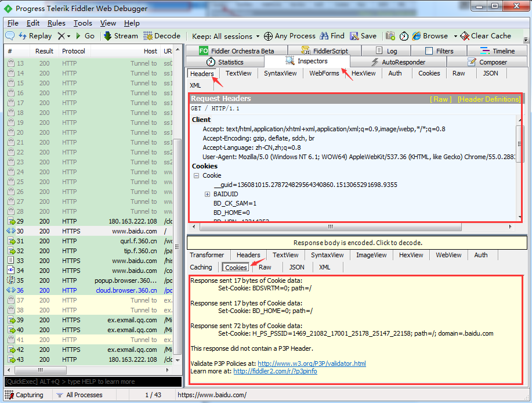This screenshot has height=403, width=532.
Task: Click lock icon of session 13
Action: [x=11, y=63]
